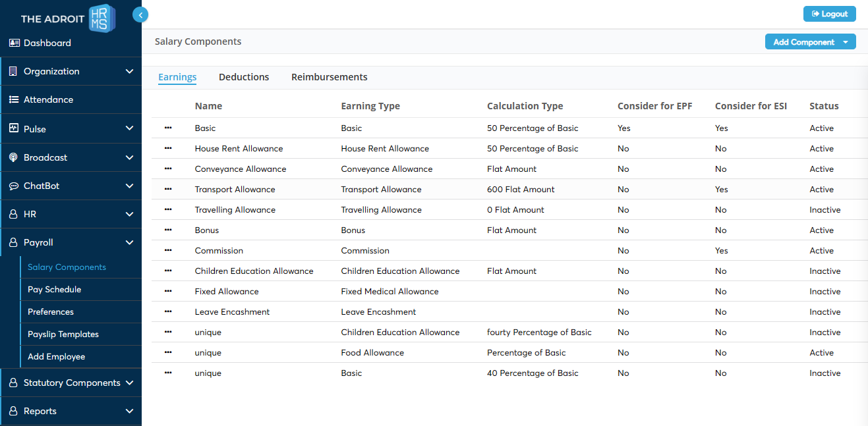Open three-dot menu for unique 40 Percentage row
Image resolution: width=868 pixels, height=426 pixels.
[x=168, y=373]
